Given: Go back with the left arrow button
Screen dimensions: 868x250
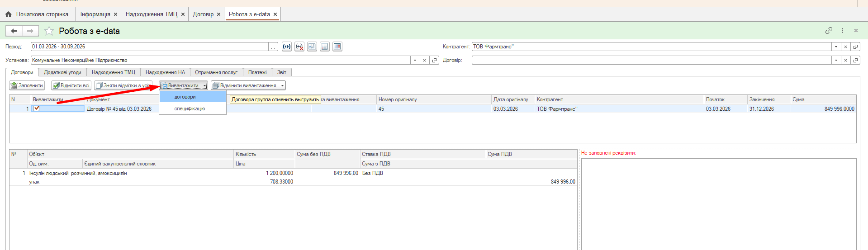Looking at the screenshot, I should 14,31.
